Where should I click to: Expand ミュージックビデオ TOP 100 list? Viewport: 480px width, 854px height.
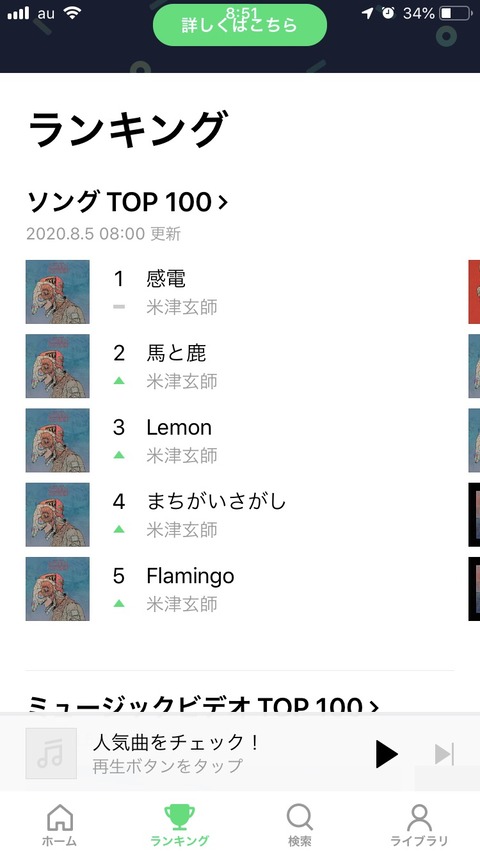(x=203, y=704)
